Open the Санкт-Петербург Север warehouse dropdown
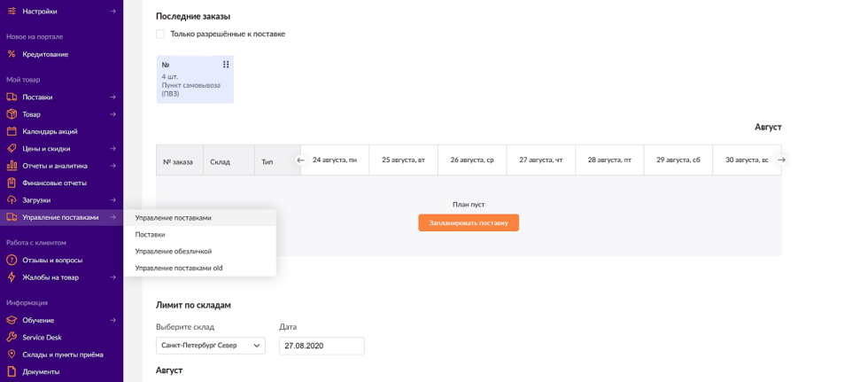 pos(210,346)
